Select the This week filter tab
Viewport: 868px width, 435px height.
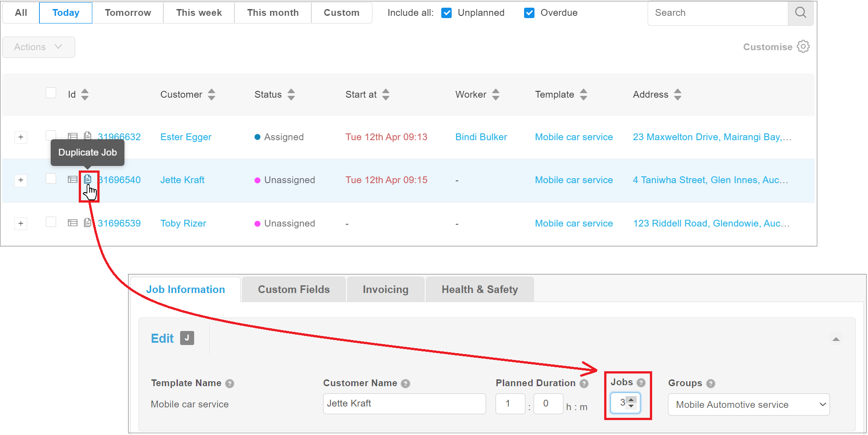pyautogui.click(x=199, y=13)
